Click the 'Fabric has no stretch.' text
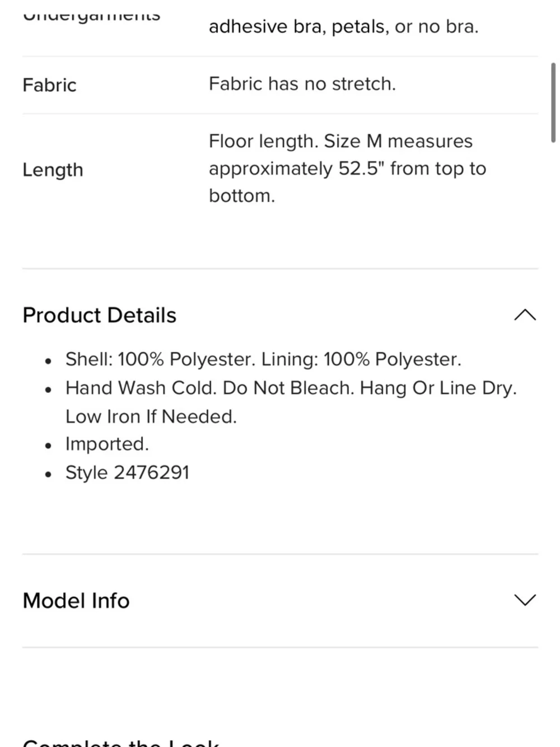Screen dimensions: 560x747 coord(302,84)
